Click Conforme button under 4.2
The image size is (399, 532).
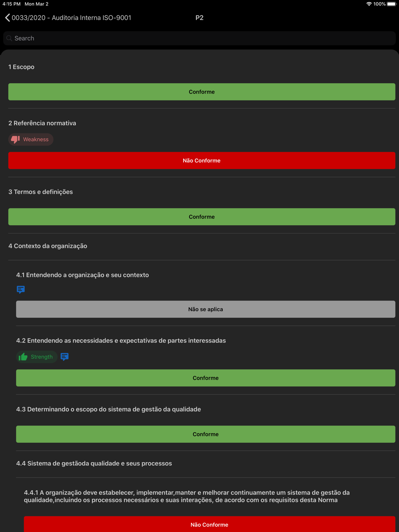[205, 378]
